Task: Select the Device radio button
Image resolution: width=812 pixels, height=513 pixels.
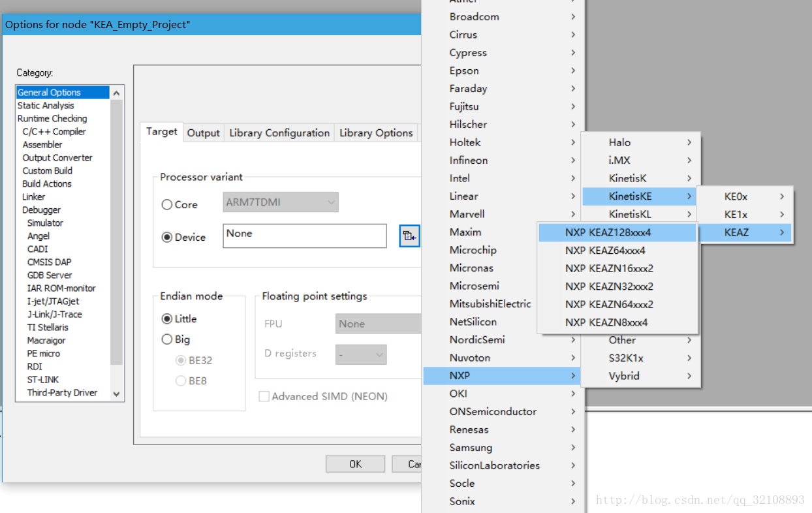Action: pos(167,238)
